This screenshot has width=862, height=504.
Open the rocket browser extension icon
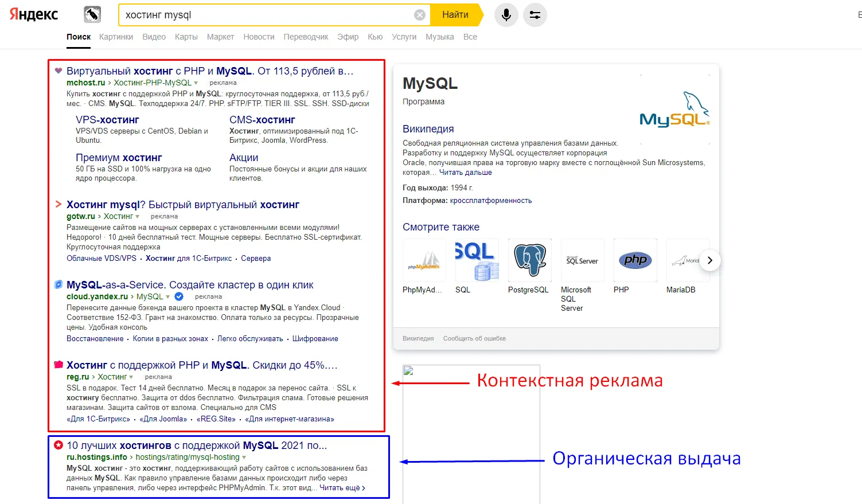[92, 14]
